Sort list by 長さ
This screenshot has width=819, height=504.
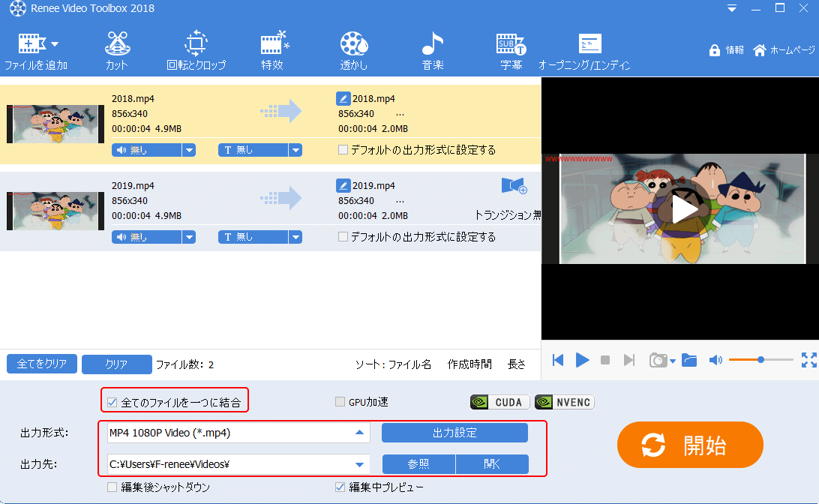point(517,364)
